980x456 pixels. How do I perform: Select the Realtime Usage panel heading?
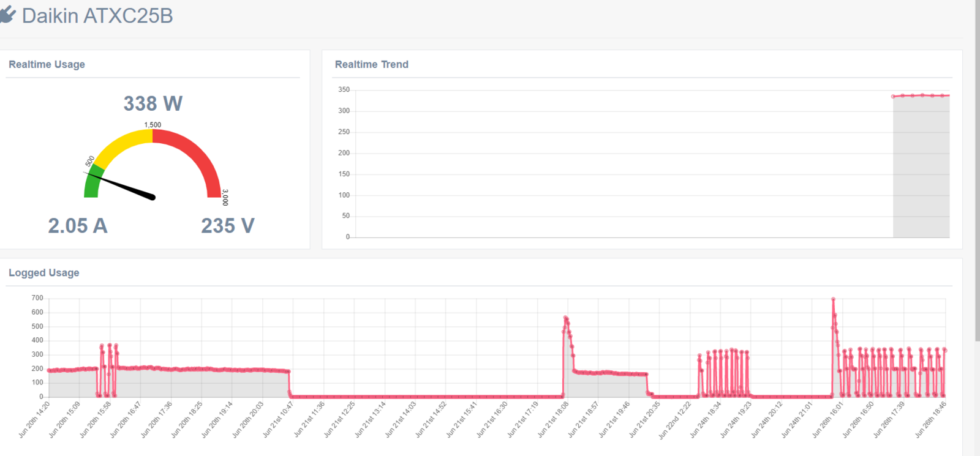(x=47, y=64)
